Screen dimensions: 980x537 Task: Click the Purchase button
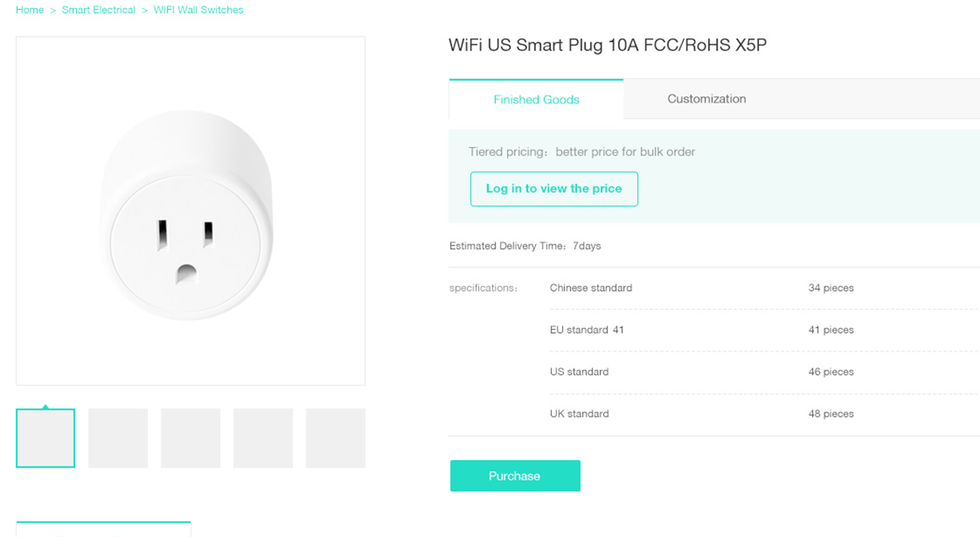[515, 476]
